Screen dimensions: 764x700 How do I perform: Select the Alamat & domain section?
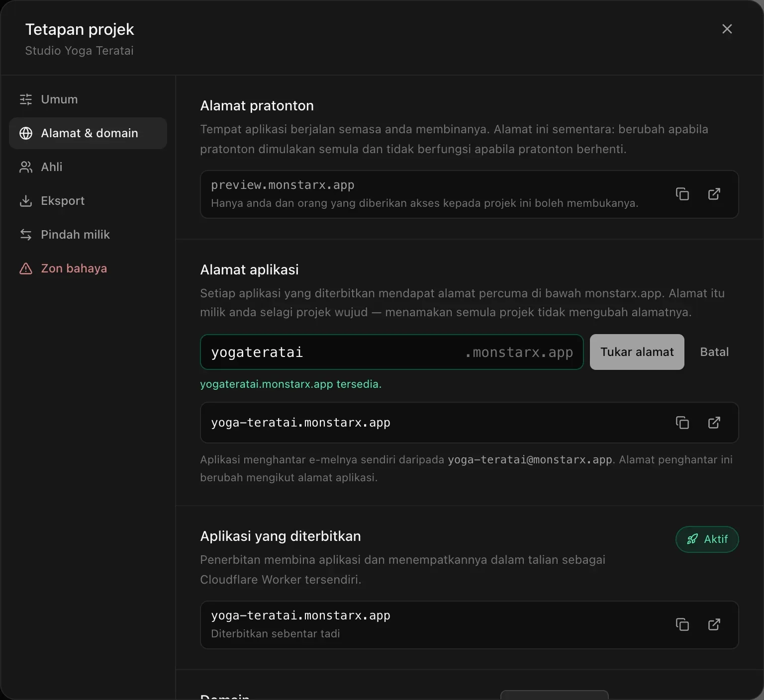(x=88, y=133)
